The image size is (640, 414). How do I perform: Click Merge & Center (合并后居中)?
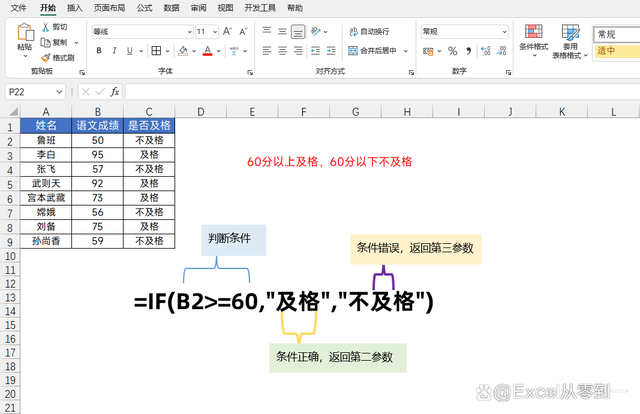coord(373,51)
